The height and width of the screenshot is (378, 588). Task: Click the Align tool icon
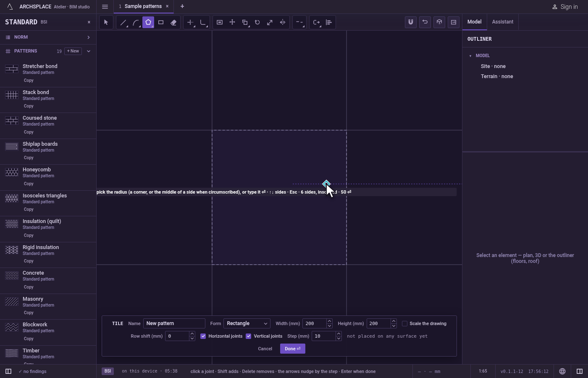[x=329, y=22]
